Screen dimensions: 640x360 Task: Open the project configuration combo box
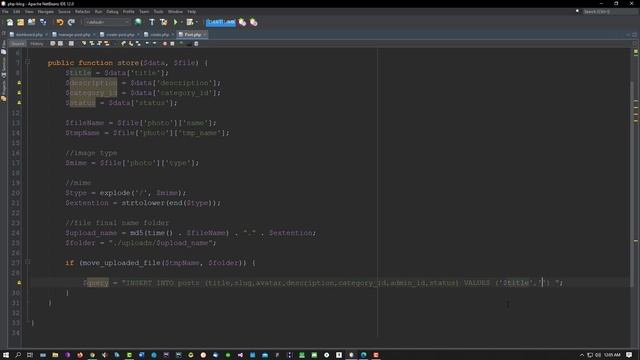[107, 22]
